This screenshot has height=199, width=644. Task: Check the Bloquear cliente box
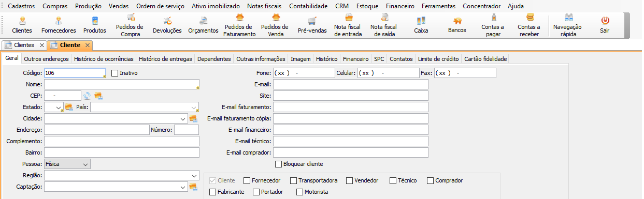point(278,164)
